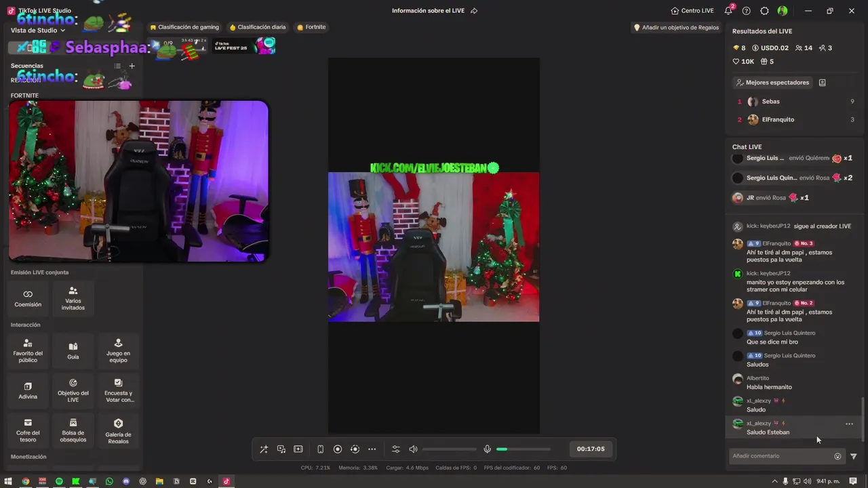Screen dimensions: 868x488
Task: Add a new scene with plus icon
Action: [132, 66]
